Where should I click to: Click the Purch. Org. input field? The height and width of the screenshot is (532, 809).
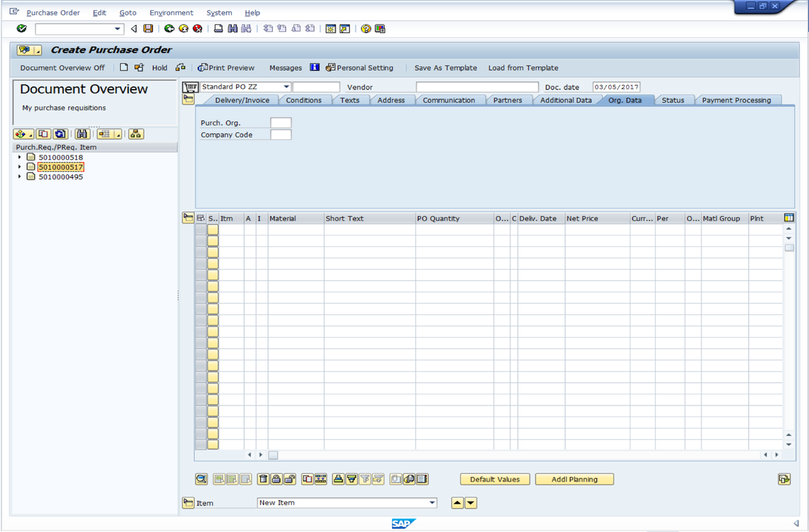point(281,123)
